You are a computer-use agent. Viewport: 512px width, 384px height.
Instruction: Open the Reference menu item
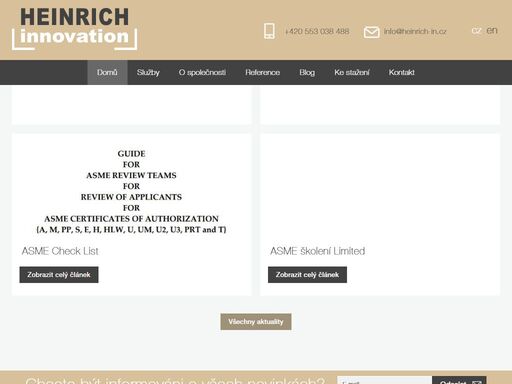coord(263,72)
